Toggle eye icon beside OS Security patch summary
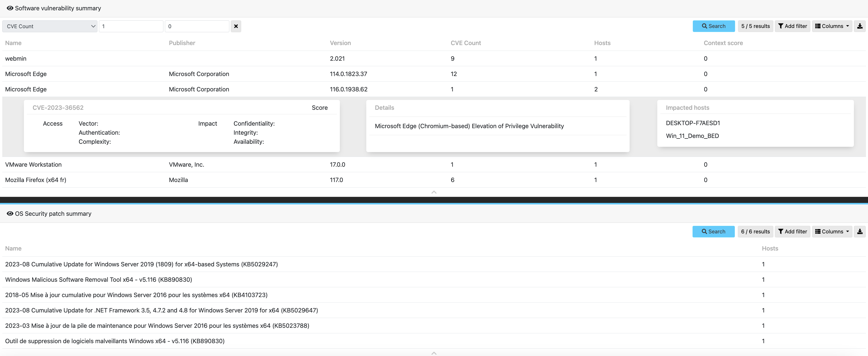 (x=10, y=213)
